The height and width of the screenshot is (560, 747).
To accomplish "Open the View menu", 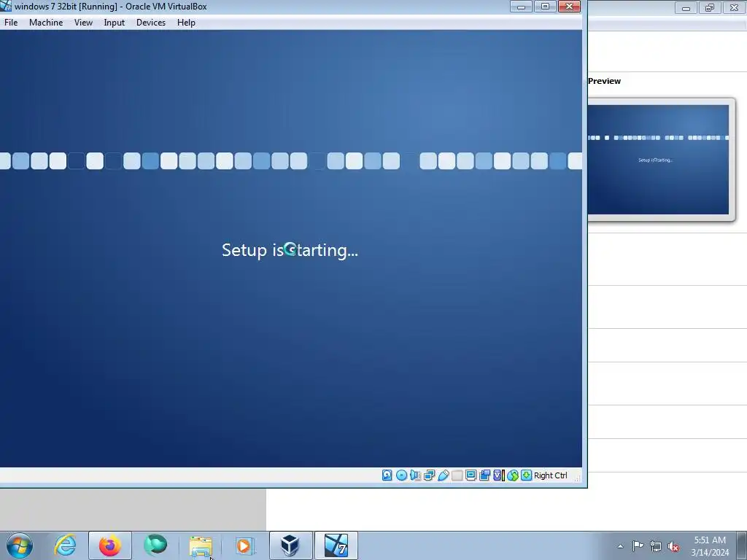I will pos(83,23).
